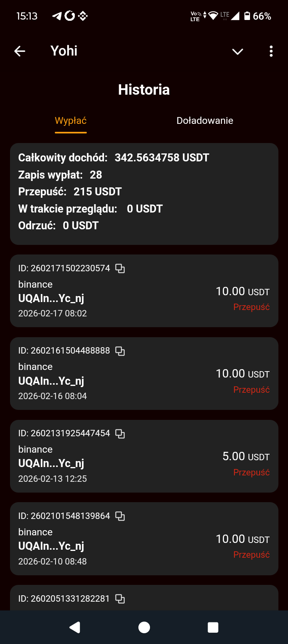Screen dimensions: 288x644
Task: Tap the Binance notification icon in status bar
Action: 83,16
